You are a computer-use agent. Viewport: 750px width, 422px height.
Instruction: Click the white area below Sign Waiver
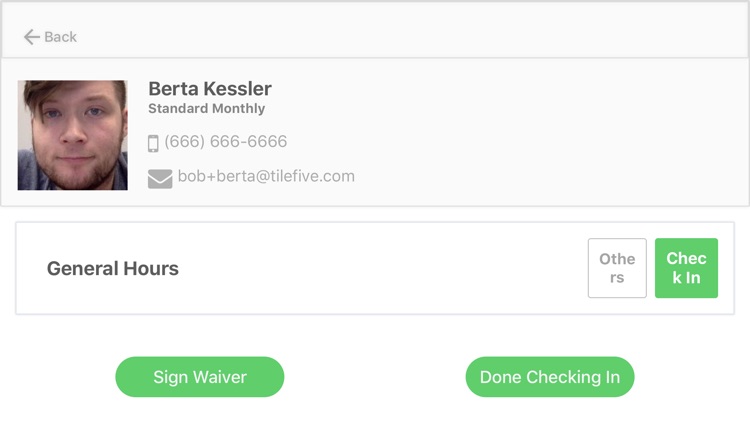(x=200, y=410)
